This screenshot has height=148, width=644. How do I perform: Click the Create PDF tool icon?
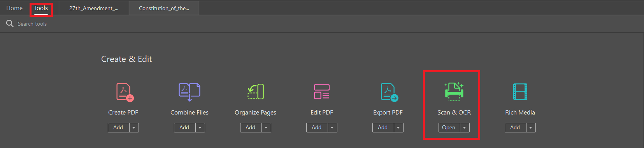[x=125, y=92]
